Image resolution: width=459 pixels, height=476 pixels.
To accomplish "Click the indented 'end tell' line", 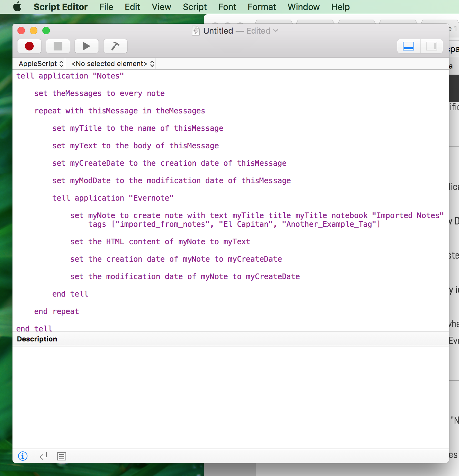I will [x=70, y=294].
